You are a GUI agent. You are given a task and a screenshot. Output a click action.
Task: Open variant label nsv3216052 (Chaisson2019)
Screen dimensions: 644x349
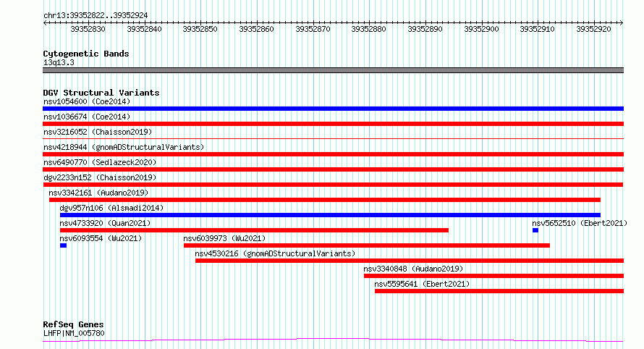point(98,132)
